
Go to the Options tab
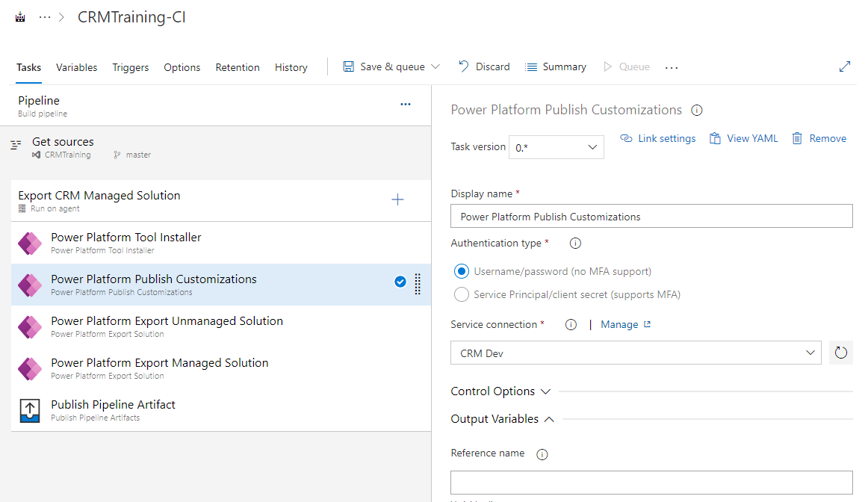(182, 67)
